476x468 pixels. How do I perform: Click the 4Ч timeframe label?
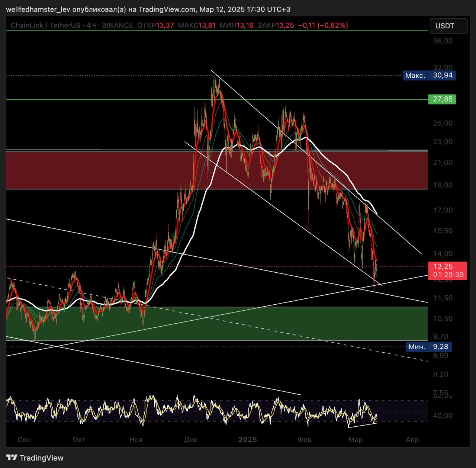pyautogui.click(x=91, y=25)
